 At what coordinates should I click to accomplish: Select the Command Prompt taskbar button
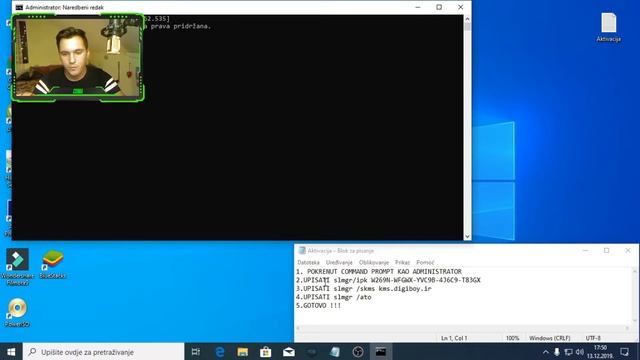point(381,352)
